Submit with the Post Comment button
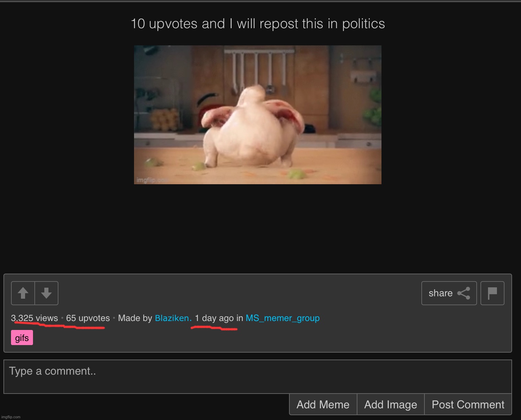The width and height of the screenshot is (521, 420). pyautogui.click(x=468, y=405)
